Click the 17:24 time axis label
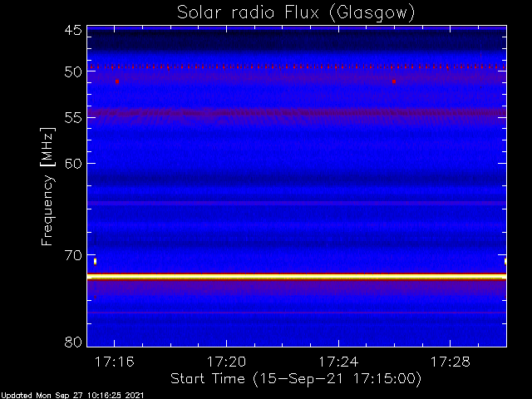 coord(338,362)
